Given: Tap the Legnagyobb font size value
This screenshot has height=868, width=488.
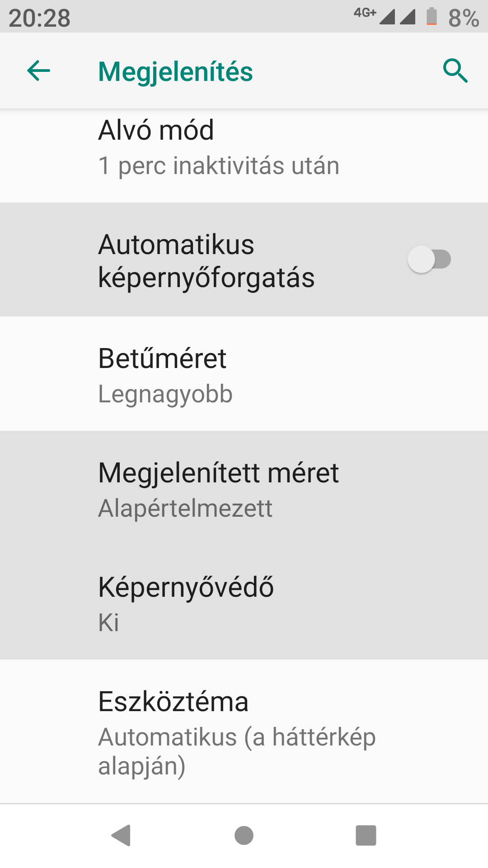Looking at the screenshot, I should coord(165,394).
